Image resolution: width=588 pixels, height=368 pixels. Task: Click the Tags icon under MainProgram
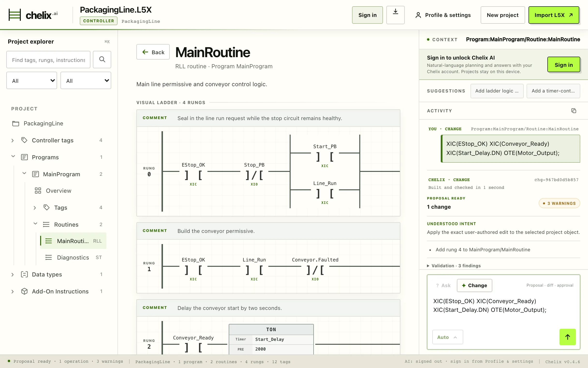coord(46,208)
